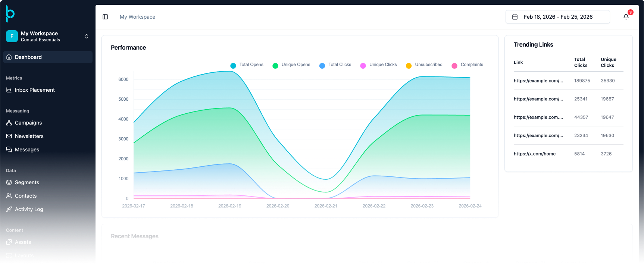
Task: Click the logo icon at top left
Action: click(x=10, y=14)
